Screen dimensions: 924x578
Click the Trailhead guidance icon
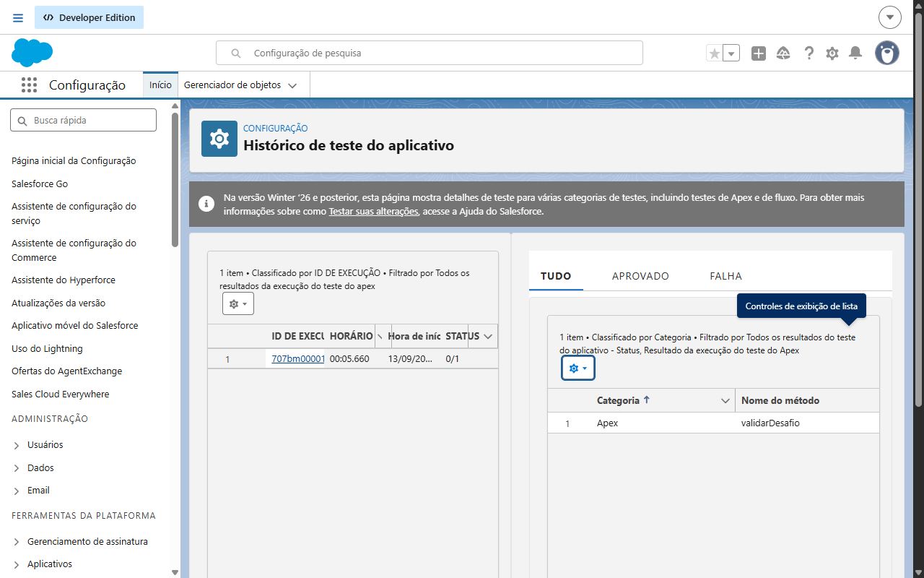pos(783,53)
